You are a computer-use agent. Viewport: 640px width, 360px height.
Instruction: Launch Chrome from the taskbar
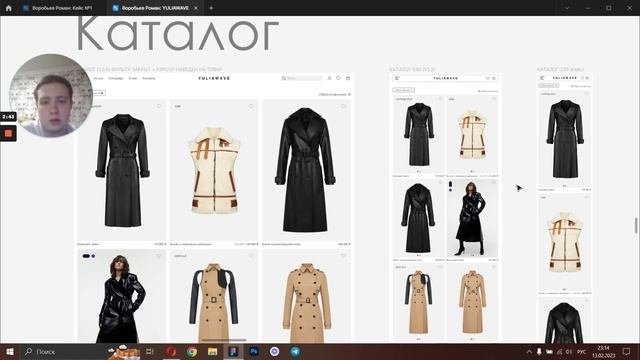click(x=191, y=351)
